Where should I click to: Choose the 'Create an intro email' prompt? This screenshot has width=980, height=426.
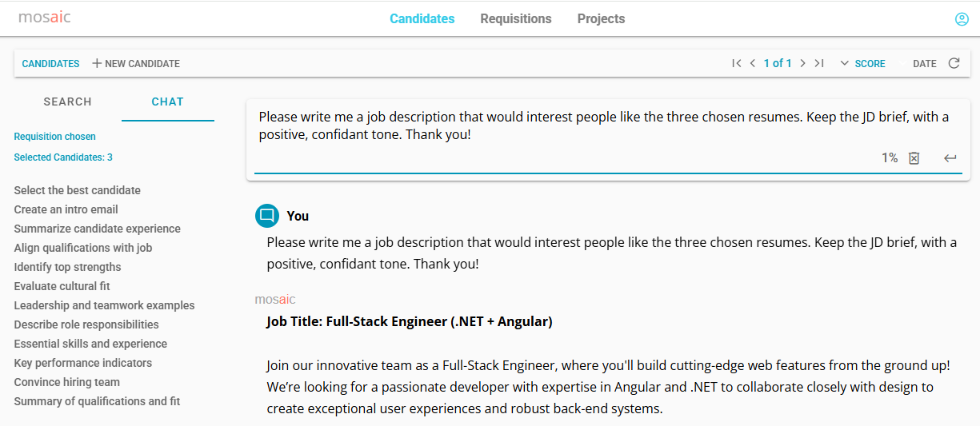pyautogui.click(x=66, y=209)
